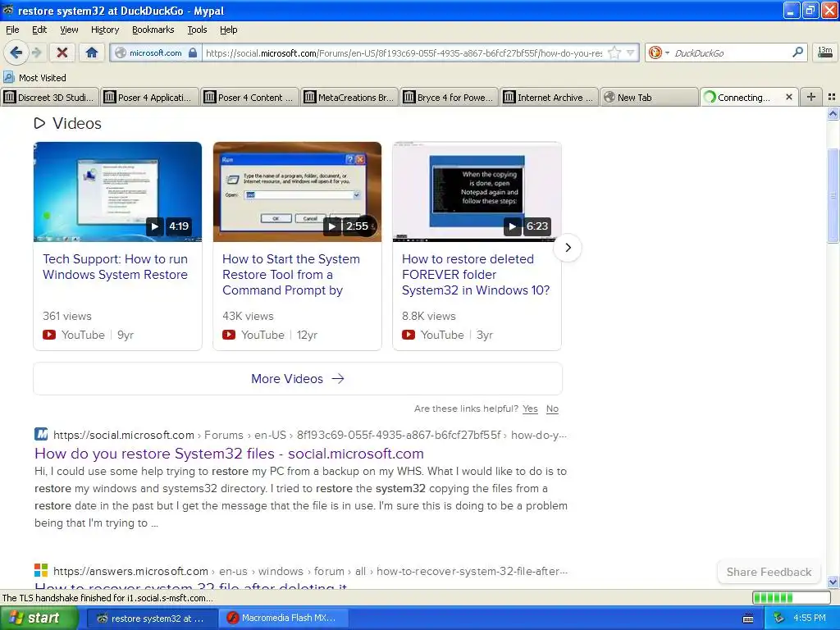Click the DuckDuckGo search input box
This screenshot has height=630, width=840.
pos(731,52)
